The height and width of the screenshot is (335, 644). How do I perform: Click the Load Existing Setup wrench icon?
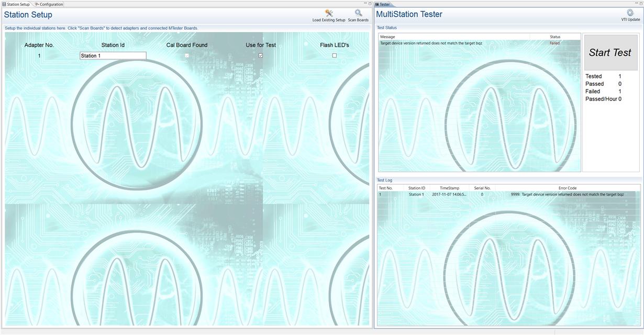pos(329,13)
